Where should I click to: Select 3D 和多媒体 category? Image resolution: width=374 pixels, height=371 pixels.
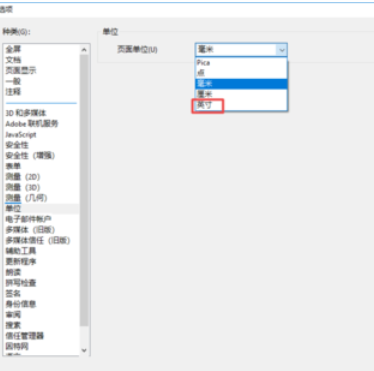click(26, 113)
